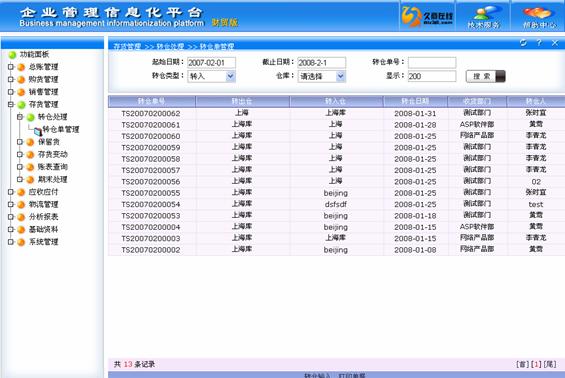
Task: Click the orange ball icon beside 应收应付
Action: 21,192
